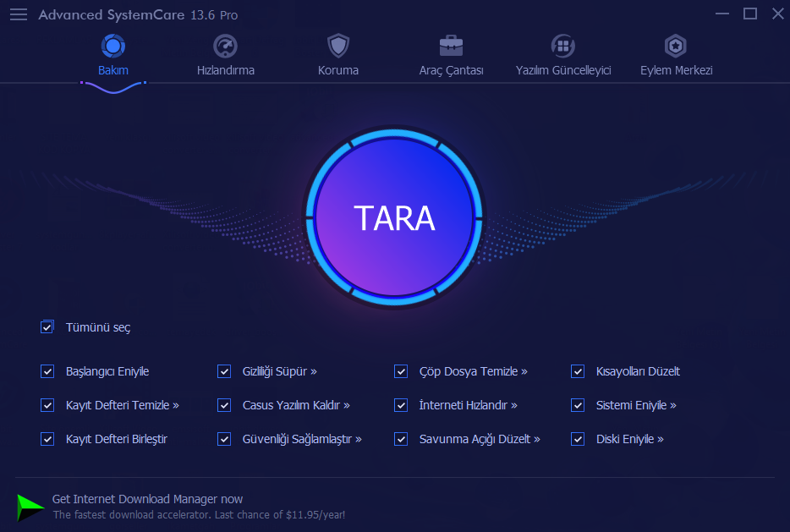Maximize the Advanced SystemCare window

click(x=750, y=14)
